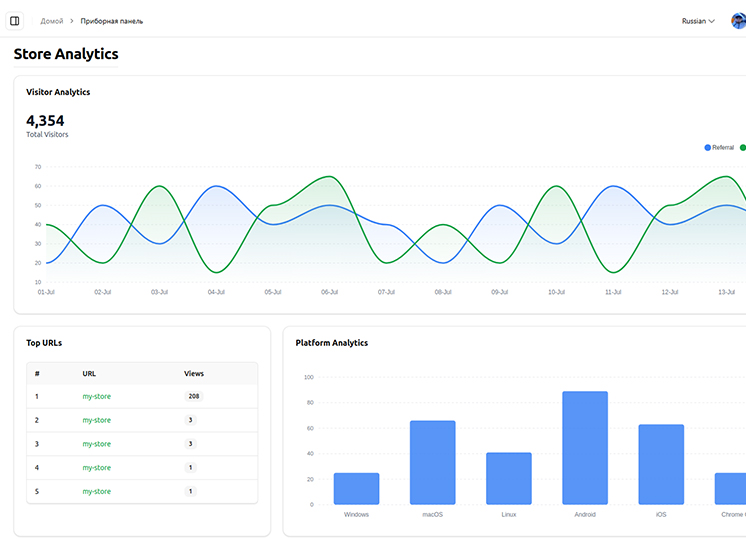This screenshot has width=746, height=540.
Task: Open the Russian language dropdown
Action: point(697,21)
